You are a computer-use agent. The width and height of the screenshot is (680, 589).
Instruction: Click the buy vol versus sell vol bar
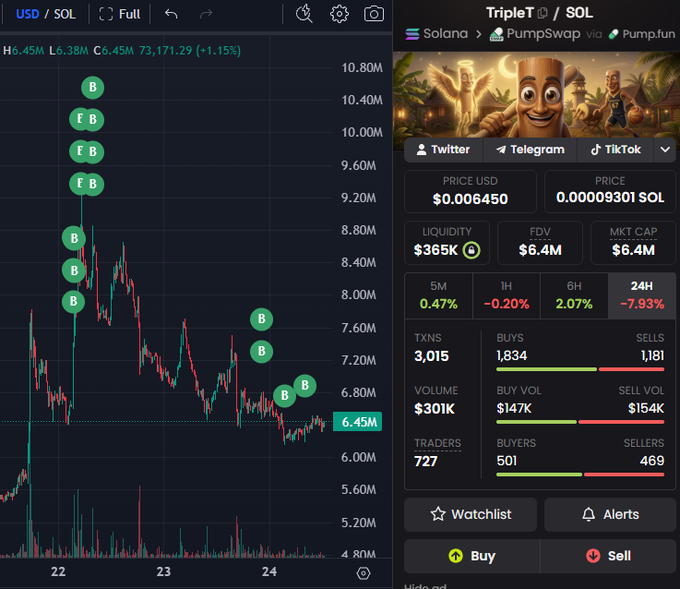coord(580,422)
